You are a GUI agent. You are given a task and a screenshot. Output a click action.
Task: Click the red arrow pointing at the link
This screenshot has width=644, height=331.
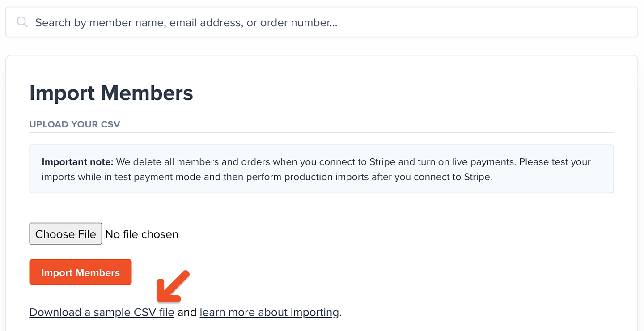coord(172,286)
